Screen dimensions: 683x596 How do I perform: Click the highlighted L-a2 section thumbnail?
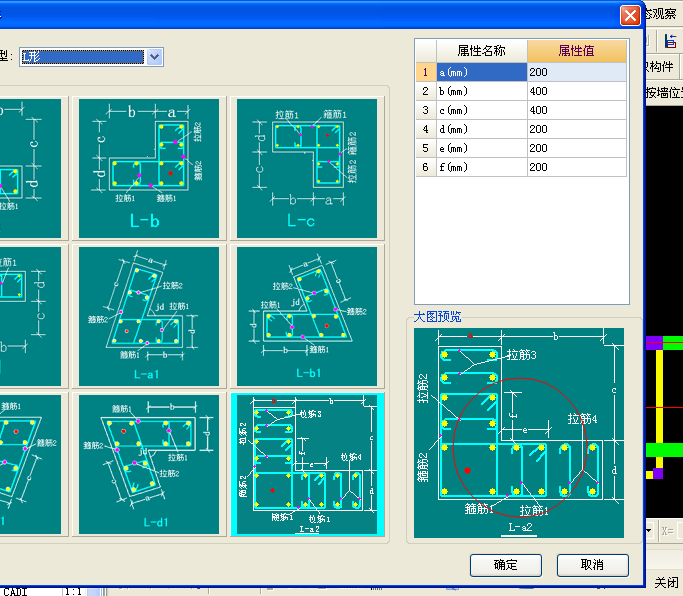coord(306,463)
